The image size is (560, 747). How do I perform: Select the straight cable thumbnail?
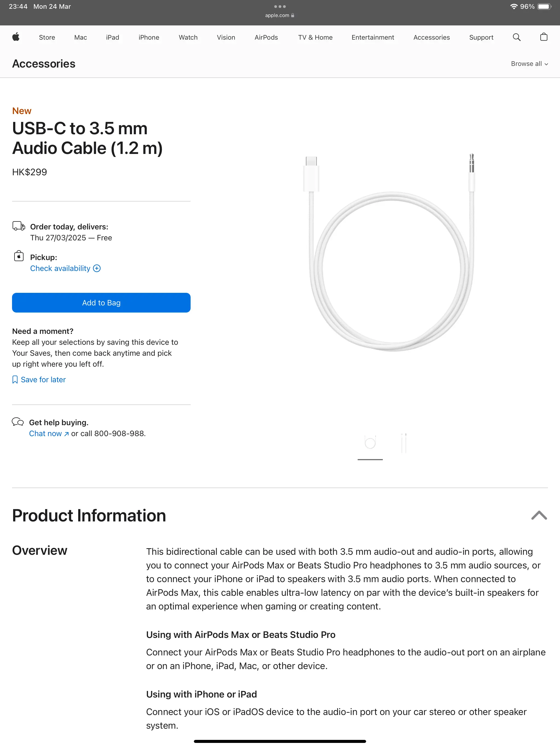tap(404, 443)
